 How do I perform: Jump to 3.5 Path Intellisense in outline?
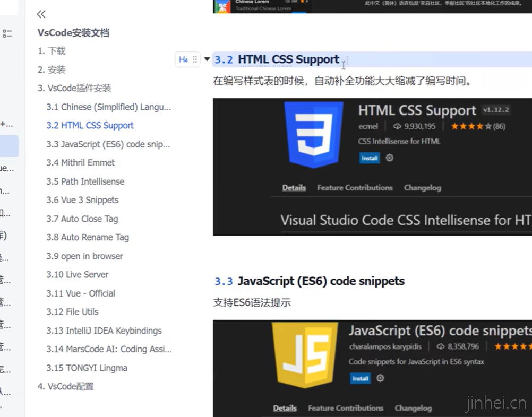(85, 182)
